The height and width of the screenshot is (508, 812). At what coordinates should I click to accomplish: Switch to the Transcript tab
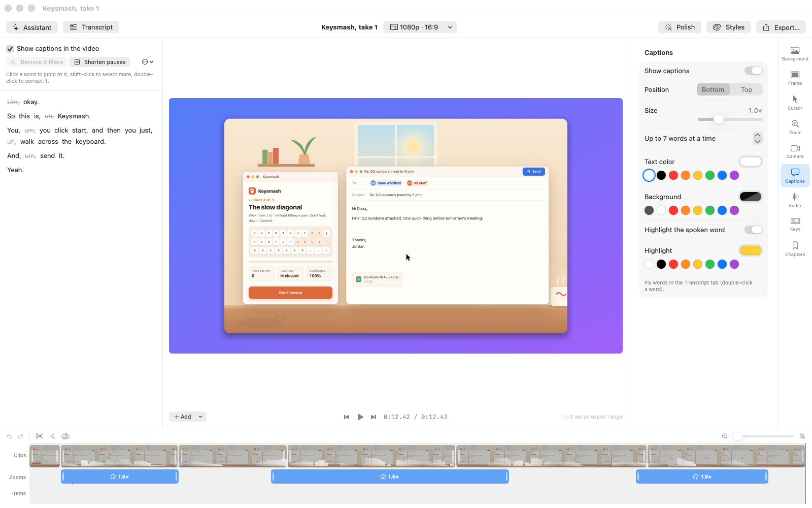pos(91,27)
